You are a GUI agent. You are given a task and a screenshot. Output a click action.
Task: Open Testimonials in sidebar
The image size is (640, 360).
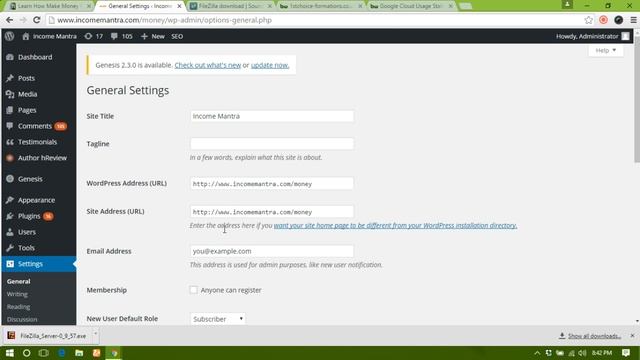click(x=37, y=142)
